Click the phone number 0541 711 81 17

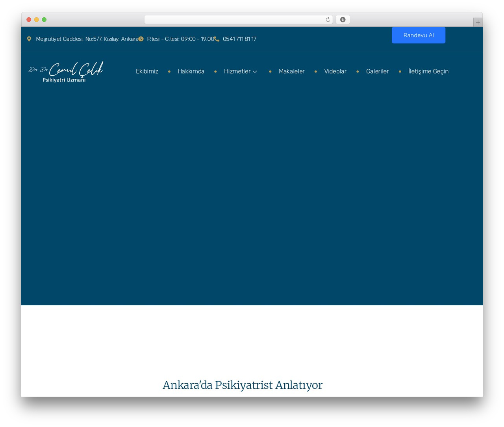(239, 39)
